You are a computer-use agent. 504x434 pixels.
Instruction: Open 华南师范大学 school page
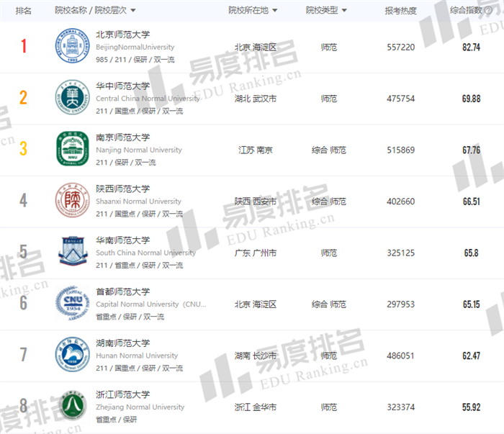click(123, 240)
